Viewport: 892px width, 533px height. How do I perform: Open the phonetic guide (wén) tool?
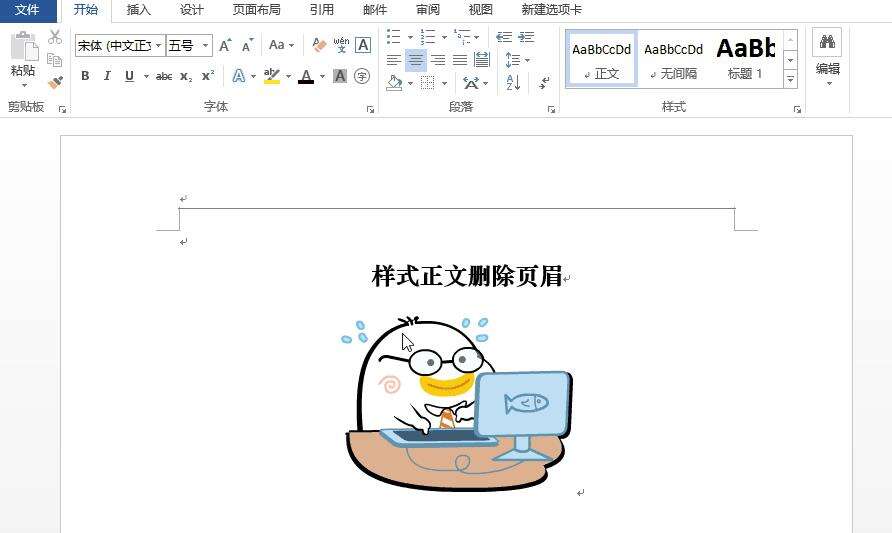pyautogui.click(x=341, y=45)
